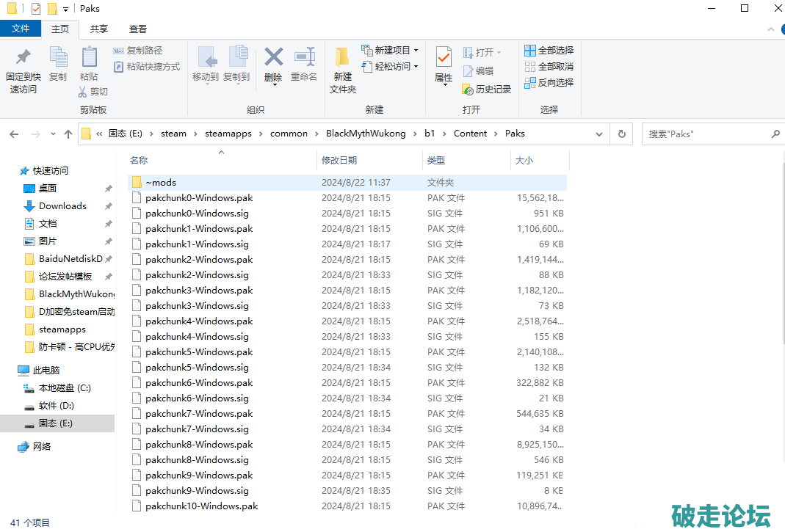The image size is (785, 532).
Task: Open the address bar history dropdown
Action: pyautogui.click(x=599, y=134)
